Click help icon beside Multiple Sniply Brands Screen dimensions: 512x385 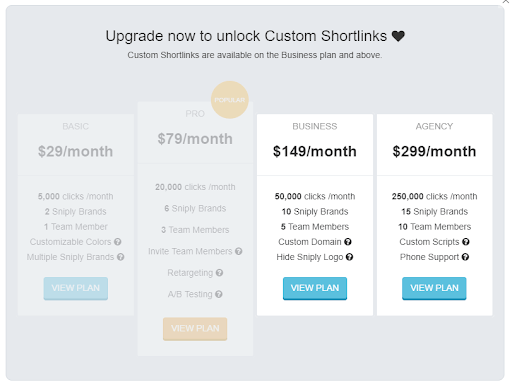(x=121, y=257)
